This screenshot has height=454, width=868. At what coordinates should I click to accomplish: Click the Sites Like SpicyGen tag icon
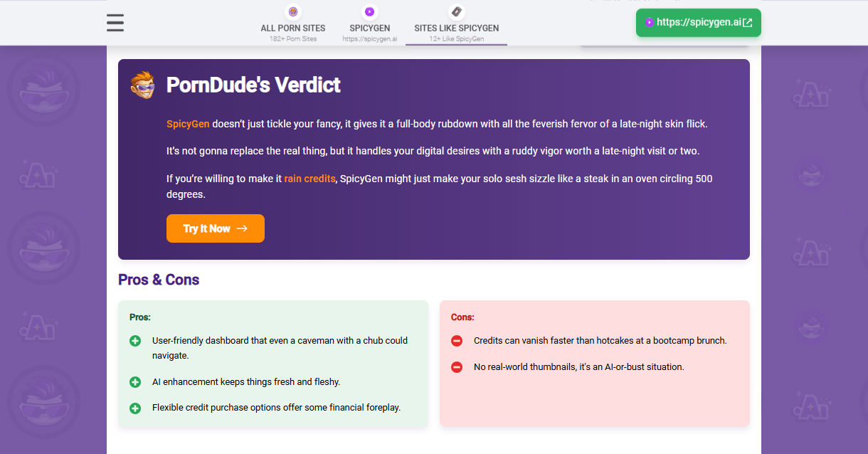[456, 11]
